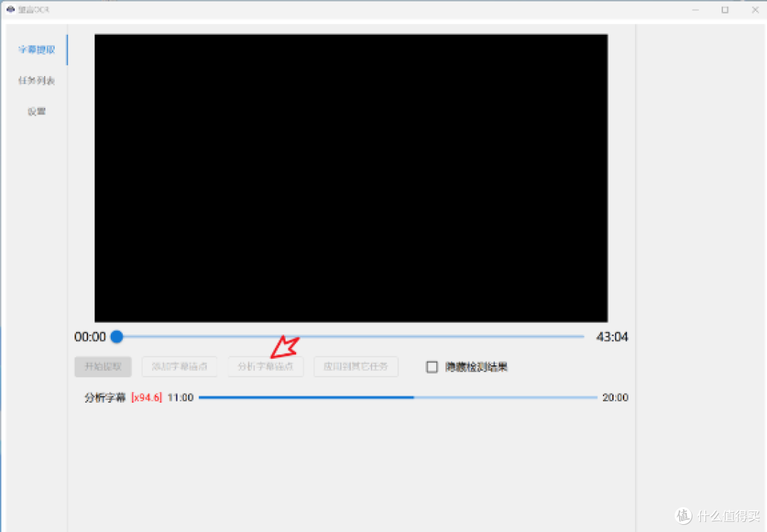Click the 11:00 analysis start time
767x532 pixels.
(x=180, y=398)
